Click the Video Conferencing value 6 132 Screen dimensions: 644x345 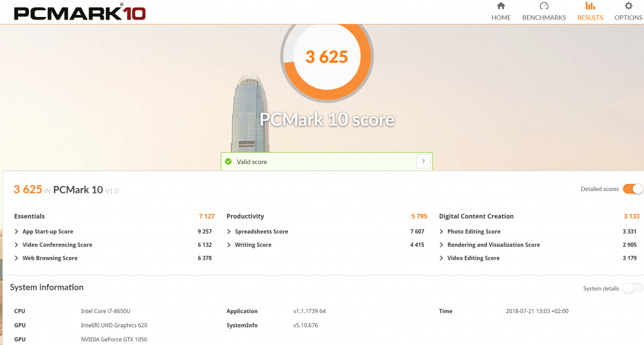click(204, 245)
